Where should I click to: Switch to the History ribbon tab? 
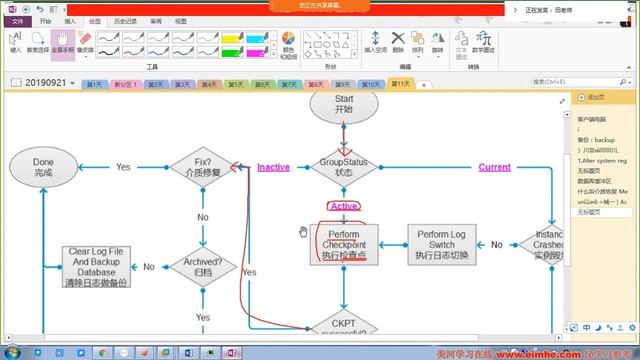(125, 21)
